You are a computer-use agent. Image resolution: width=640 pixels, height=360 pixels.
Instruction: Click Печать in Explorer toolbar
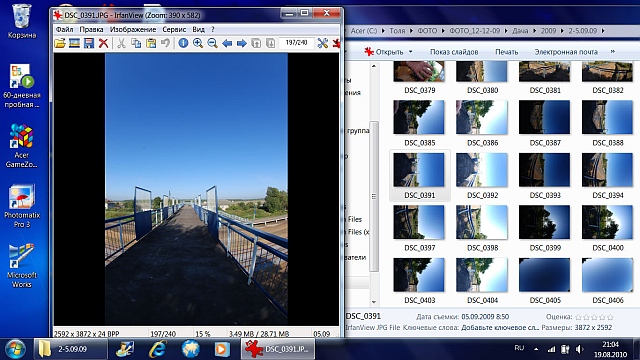(x=507, y=52)
